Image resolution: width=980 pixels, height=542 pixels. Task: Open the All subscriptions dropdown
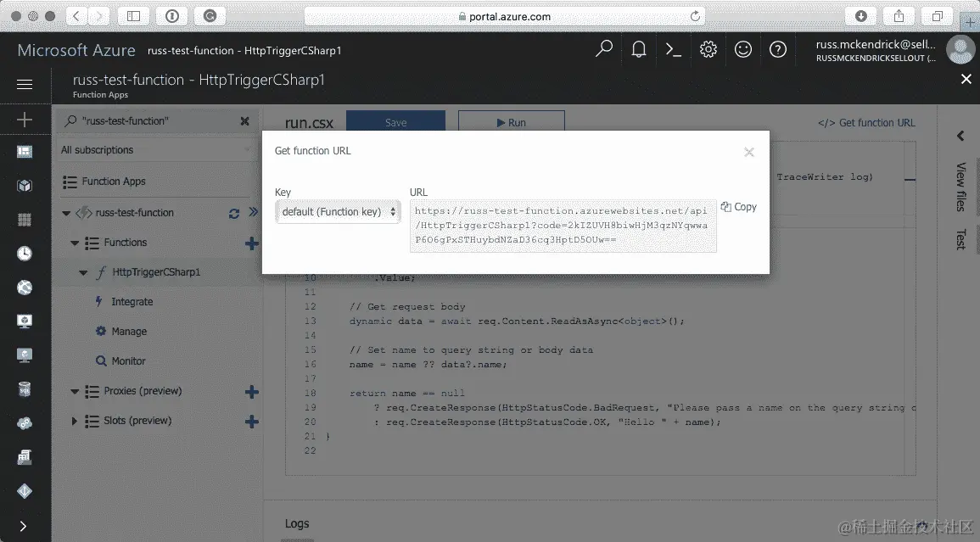(156, 150)
